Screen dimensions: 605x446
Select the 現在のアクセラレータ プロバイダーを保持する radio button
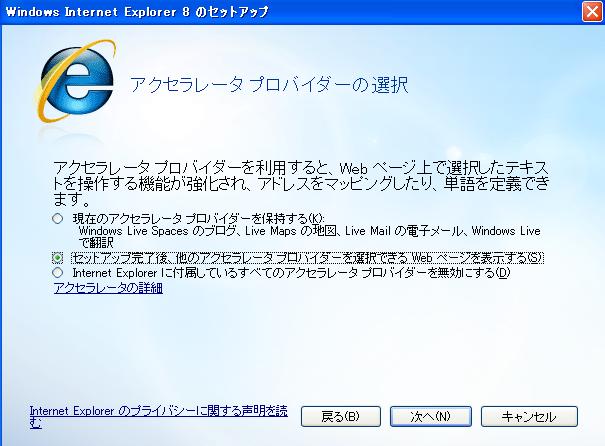coord(57,219)
